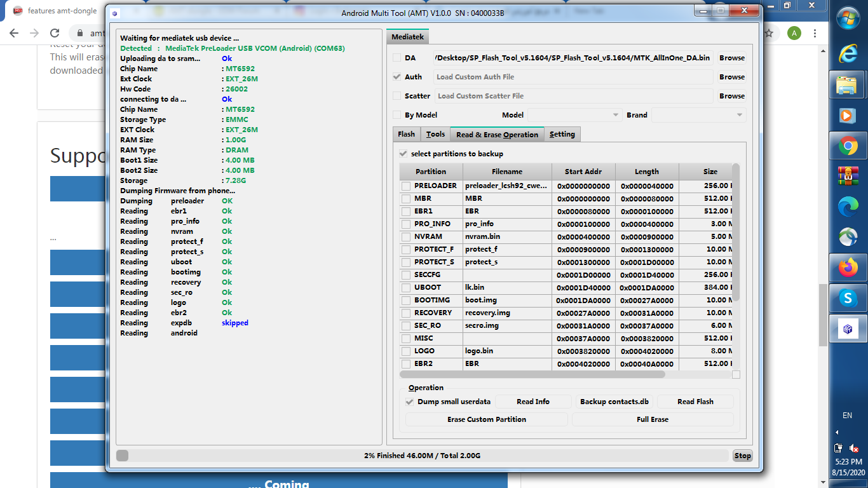Check the PRELOADER partition checkbox
Screen dimensions: 868x488
pyautogui.click(x=405, y=186)
